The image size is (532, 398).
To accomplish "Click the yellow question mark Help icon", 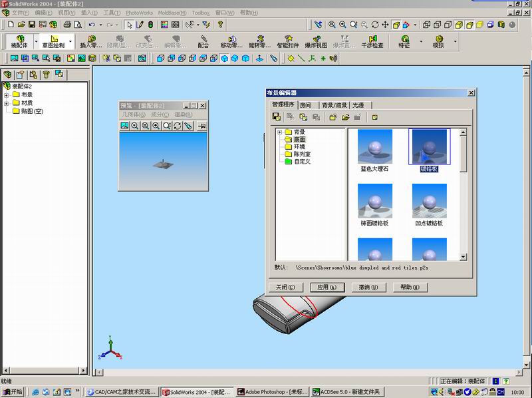I will click(220, 25).
